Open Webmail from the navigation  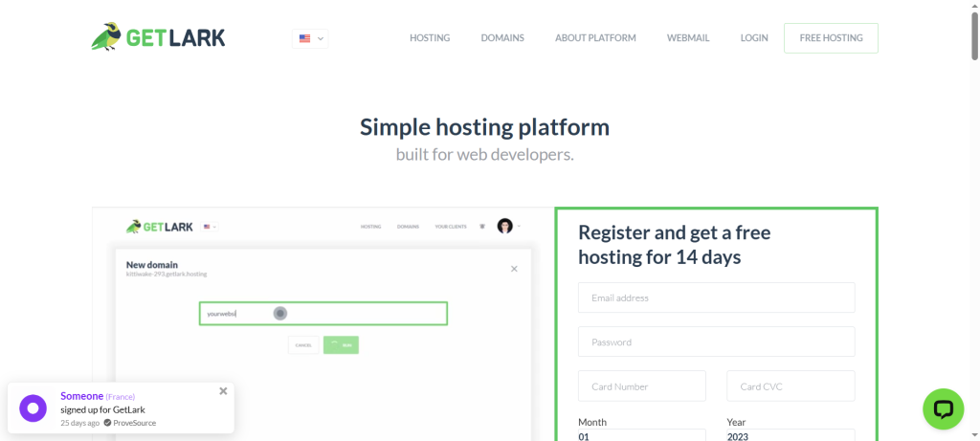(x=688, y=38)
